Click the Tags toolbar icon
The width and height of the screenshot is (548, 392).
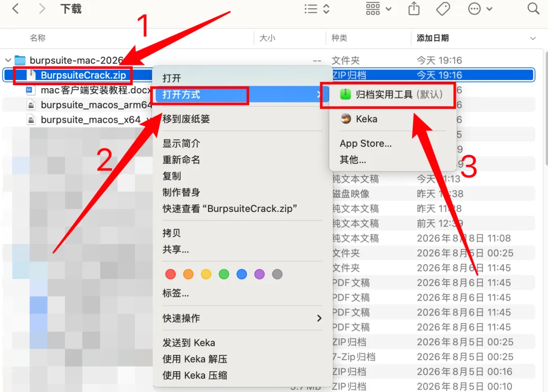coord(443,9)
